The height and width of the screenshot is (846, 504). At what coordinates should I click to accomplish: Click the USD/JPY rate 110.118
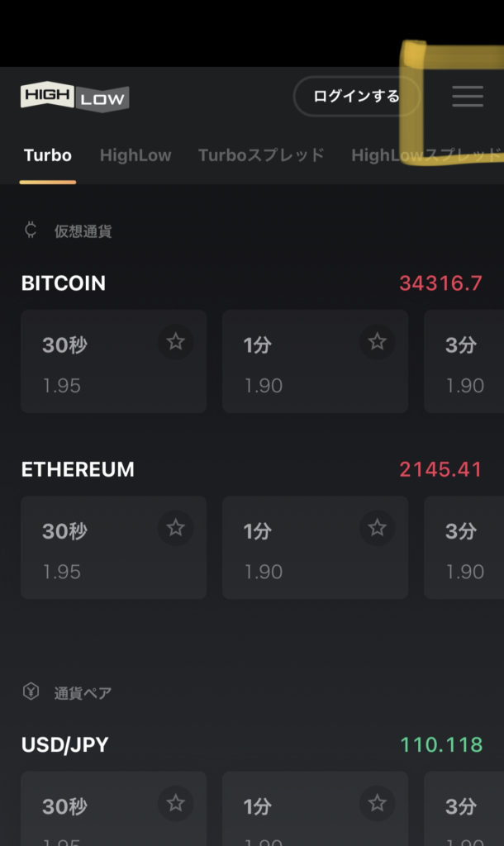pos(441,745)
